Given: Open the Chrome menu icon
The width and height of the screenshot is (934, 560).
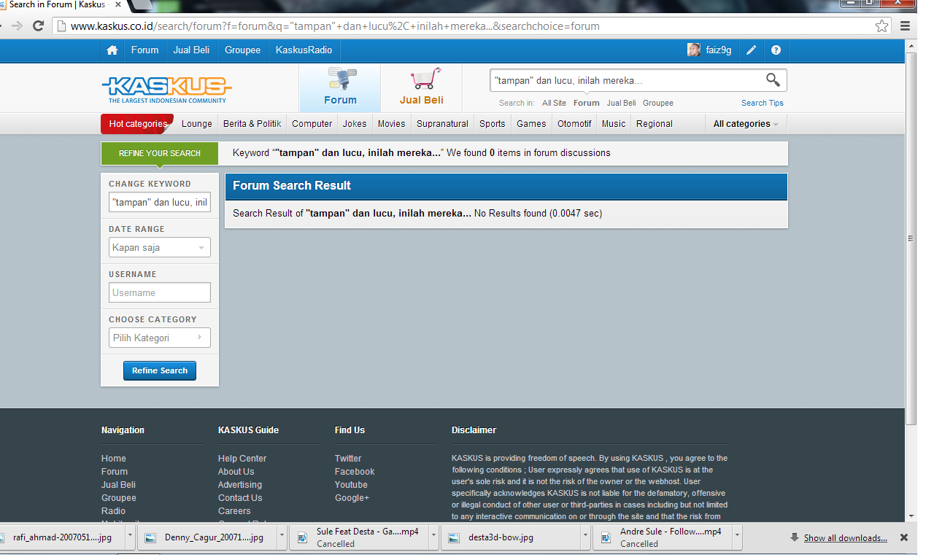Looking at the screenshot, I should [906, 26].
